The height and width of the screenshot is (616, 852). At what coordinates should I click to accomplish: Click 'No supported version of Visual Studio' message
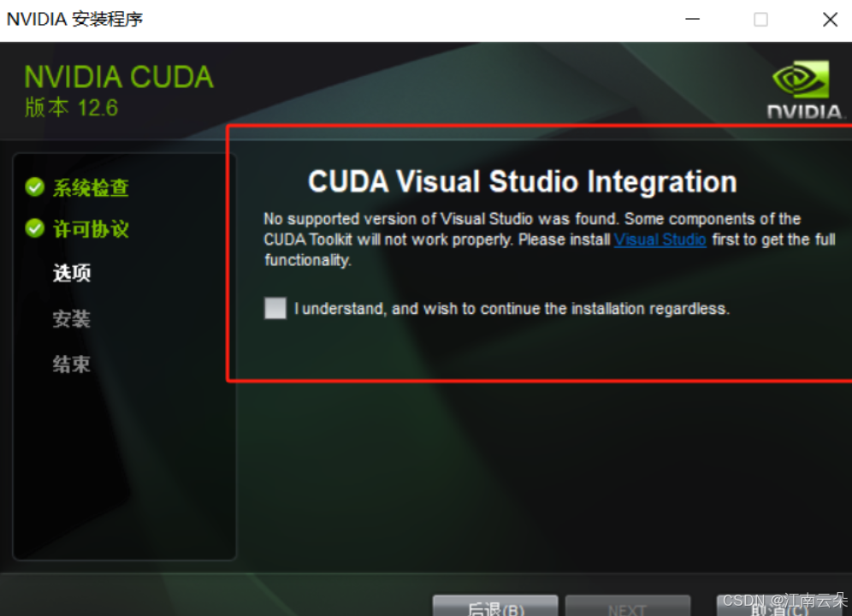click(x=549, y=240)
